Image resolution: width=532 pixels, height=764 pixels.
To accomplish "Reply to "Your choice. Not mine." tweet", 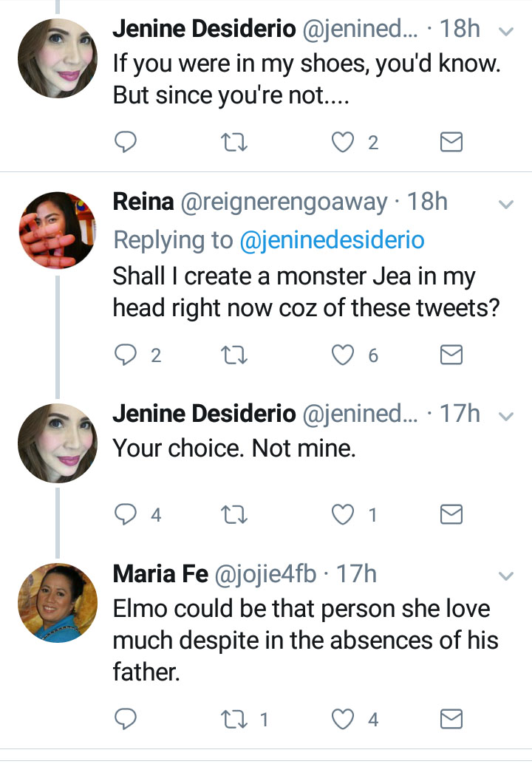I will coord(126,514).
